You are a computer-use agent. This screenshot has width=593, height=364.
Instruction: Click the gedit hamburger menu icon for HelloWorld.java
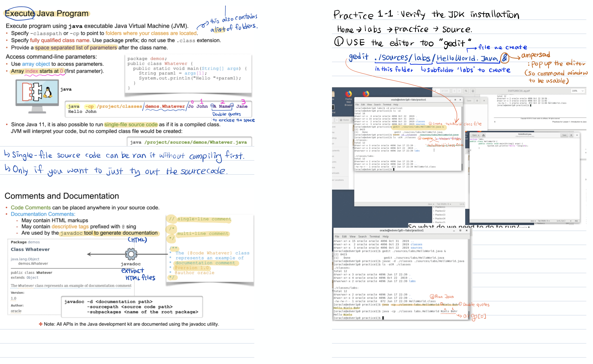point(571,135)
